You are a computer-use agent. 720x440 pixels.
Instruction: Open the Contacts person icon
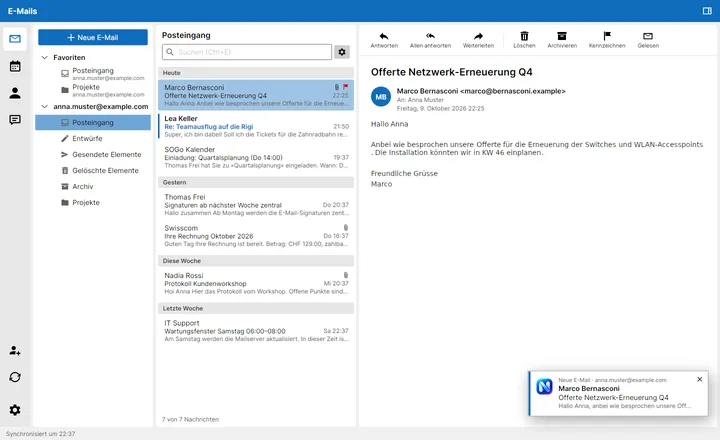pos(15,93)
